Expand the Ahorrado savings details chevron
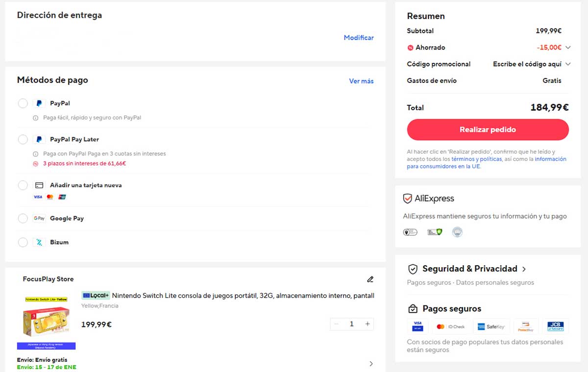The height and width of the screenshot is (372, 588). click(568, 48)
